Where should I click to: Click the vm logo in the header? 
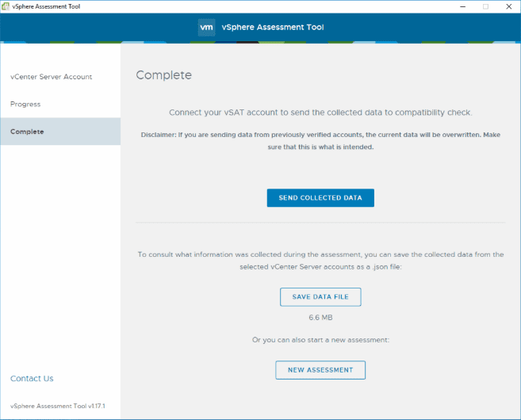(206, 28)
